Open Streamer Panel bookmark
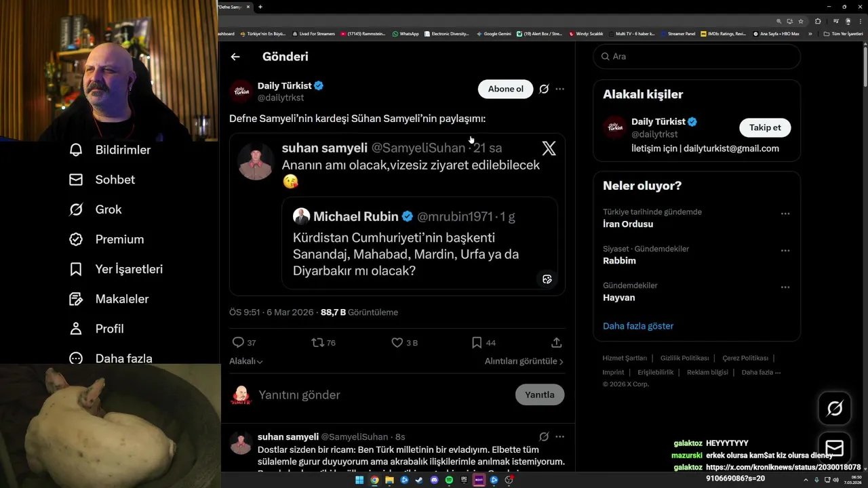This screenshot has width=868, height=488. 677,33
